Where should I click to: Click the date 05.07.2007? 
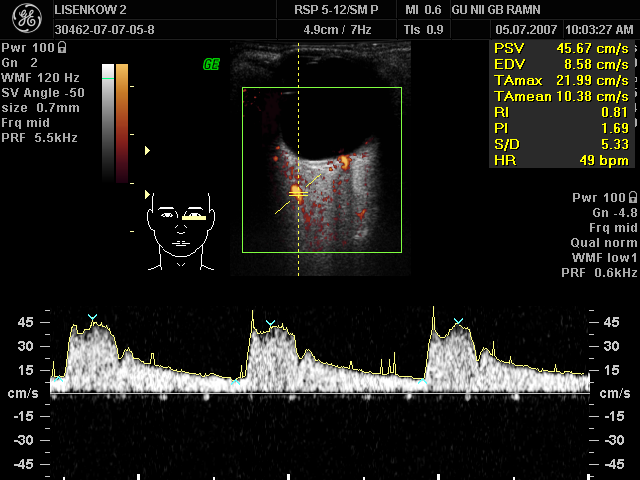point(526,29)
